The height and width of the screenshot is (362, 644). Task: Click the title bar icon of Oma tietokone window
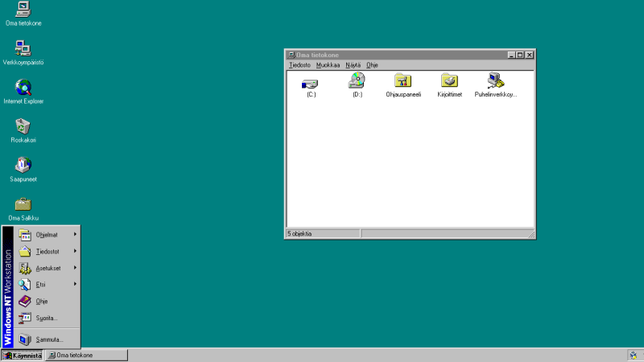(291, 55)
